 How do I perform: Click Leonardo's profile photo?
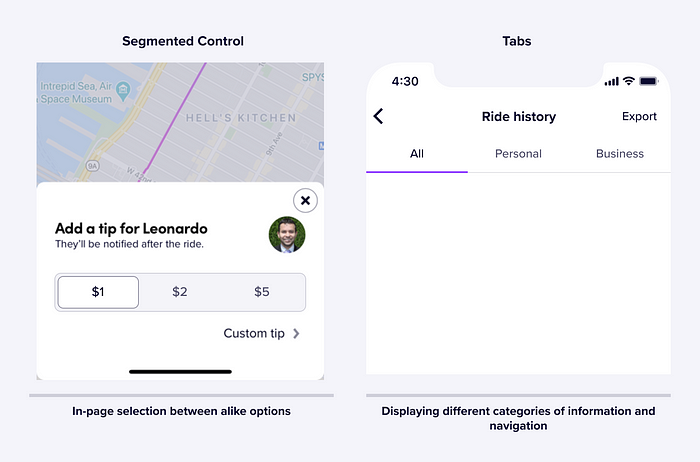tap(287, 235)
